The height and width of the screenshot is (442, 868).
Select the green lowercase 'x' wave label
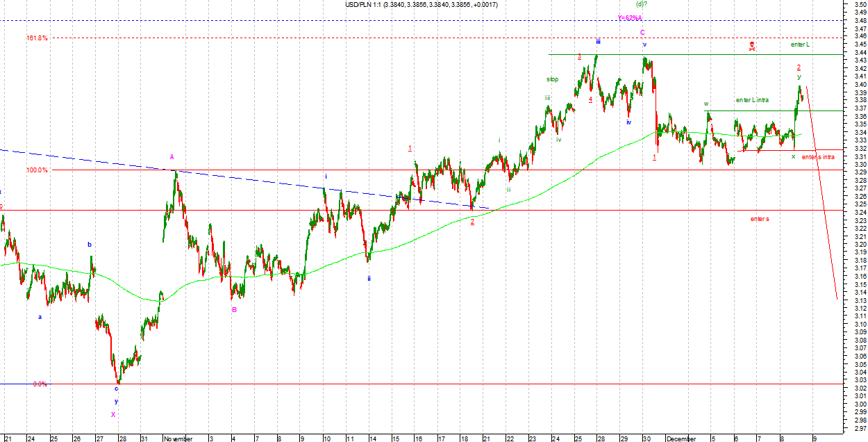794,156
